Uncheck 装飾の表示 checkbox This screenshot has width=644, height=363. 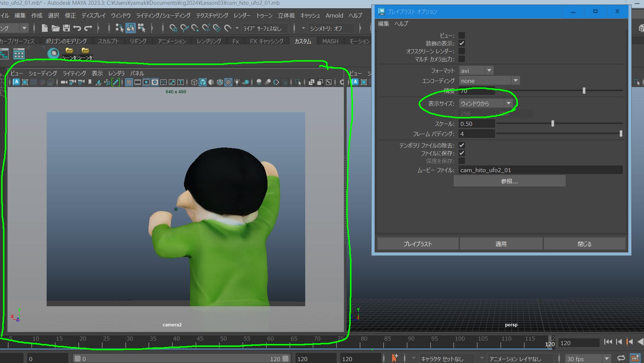point(462,43)
